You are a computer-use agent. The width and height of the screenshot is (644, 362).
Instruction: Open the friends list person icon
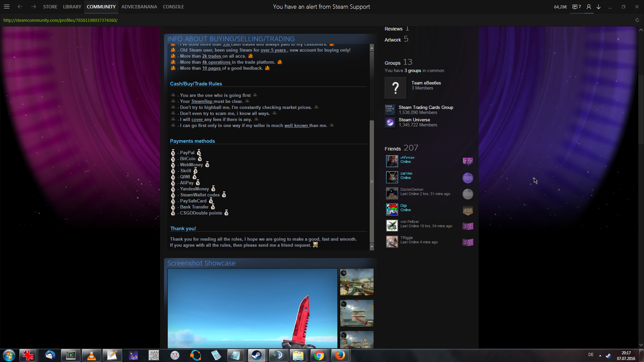tap(589, 7)
